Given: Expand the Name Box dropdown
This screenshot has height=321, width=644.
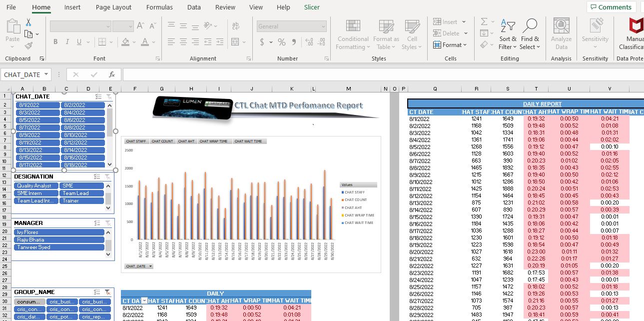Looking at the screenshot, I should click(x=46, y=74).
